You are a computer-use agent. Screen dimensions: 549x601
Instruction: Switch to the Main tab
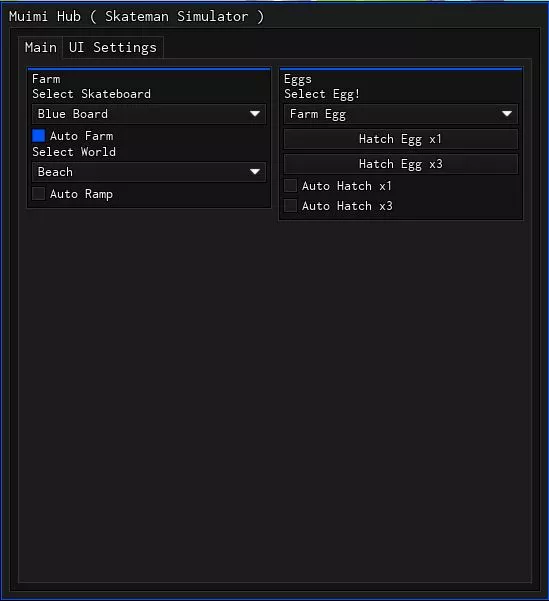click(x=41, y=48)
